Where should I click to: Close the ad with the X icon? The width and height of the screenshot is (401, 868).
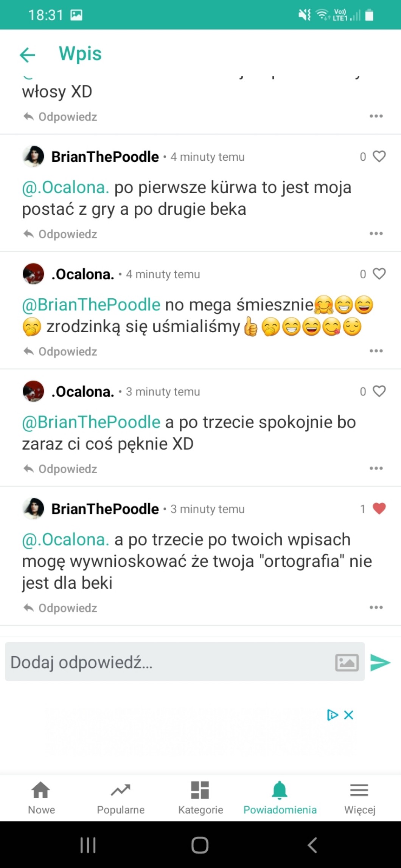348,715
